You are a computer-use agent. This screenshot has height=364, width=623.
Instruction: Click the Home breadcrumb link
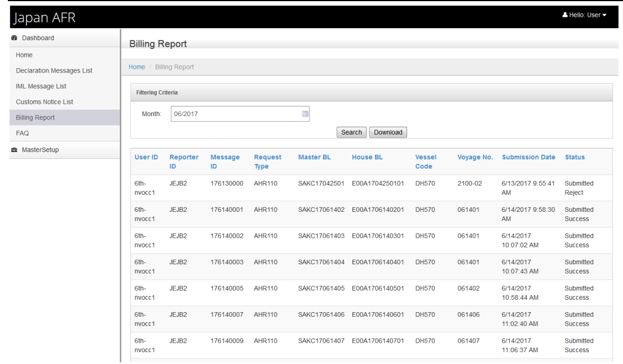(136, 67)
